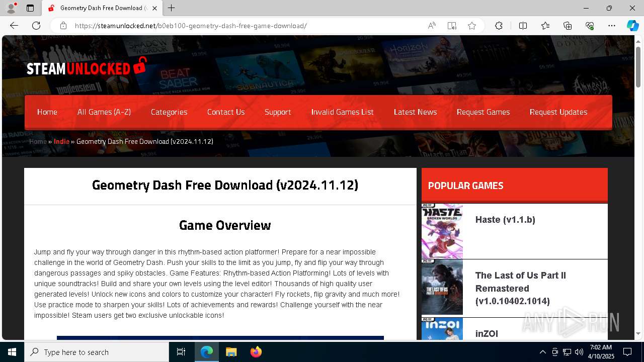Select the Geometry Dash Free Download tab
Image resolution: width=644 pixels, height=362 pixels.
pos(102,8)
